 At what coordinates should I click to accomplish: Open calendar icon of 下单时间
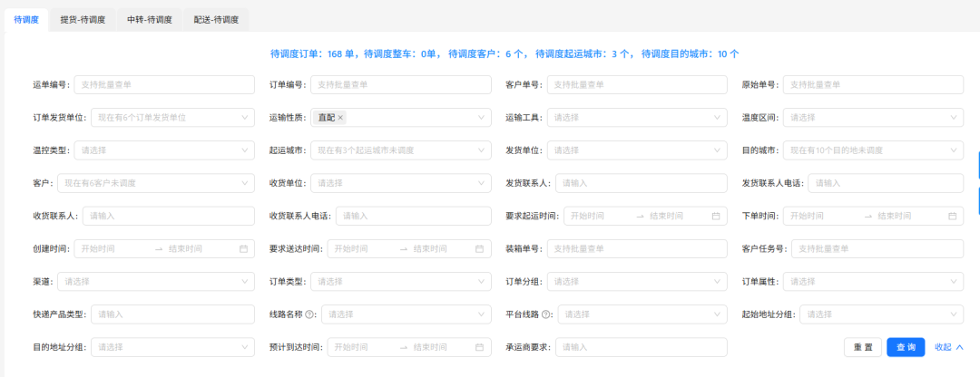point(953,216)
